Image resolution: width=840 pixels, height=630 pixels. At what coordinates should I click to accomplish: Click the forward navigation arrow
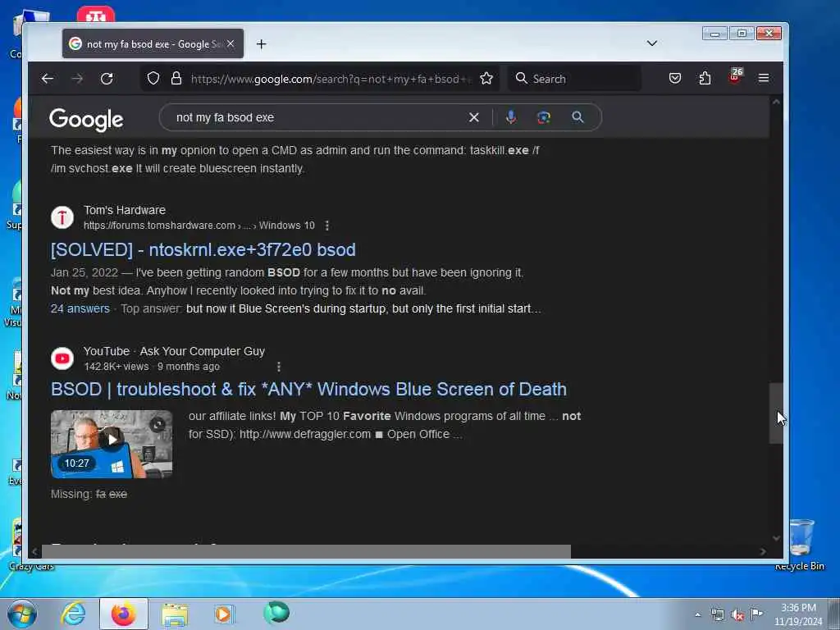(77, 79)
